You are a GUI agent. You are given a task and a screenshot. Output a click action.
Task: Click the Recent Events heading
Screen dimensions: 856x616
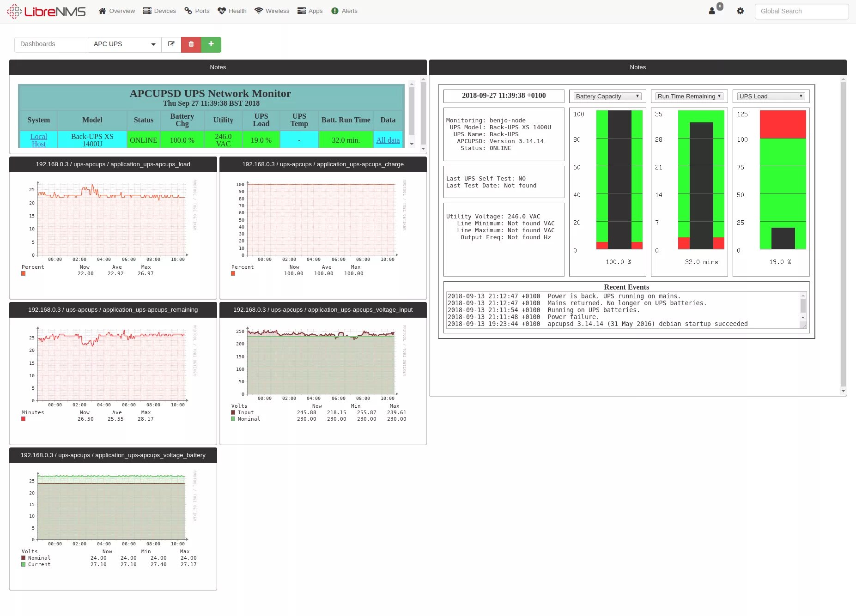pyautogui.click(x=626, y=287)
